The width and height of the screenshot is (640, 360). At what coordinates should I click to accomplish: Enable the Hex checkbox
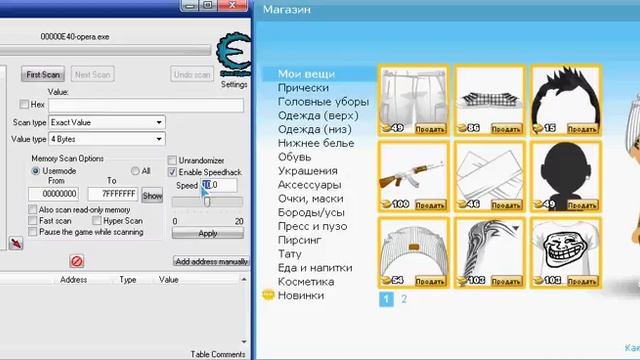click(24, 104)
